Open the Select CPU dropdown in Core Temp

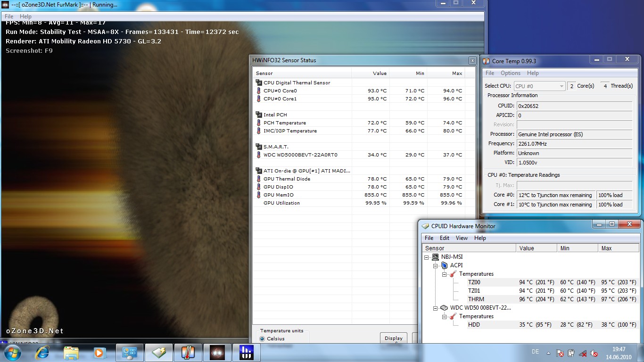point(539,86)
